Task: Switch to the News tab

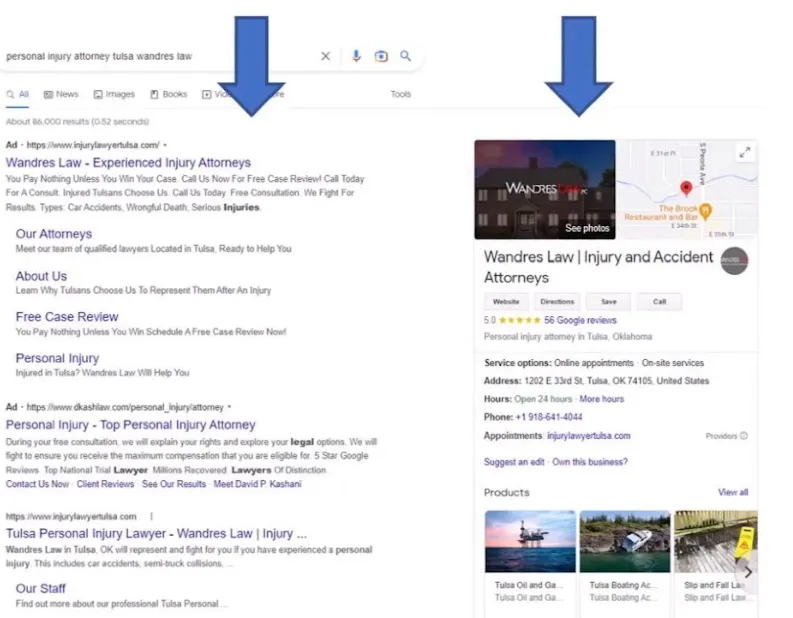Action: (x=61, y=94)
